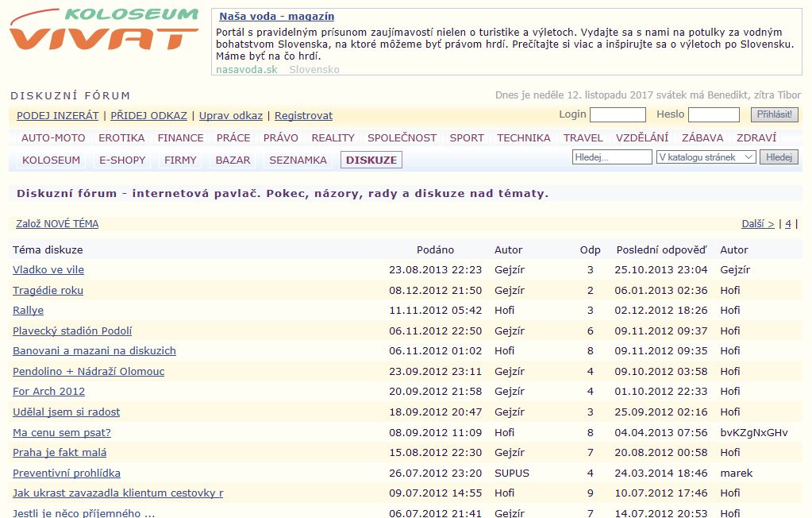Viewport: 812px width, 518px height.
Task: Open the 'Pendolino + Nádraží Olomouc' thread
Action: click(88, 371)
